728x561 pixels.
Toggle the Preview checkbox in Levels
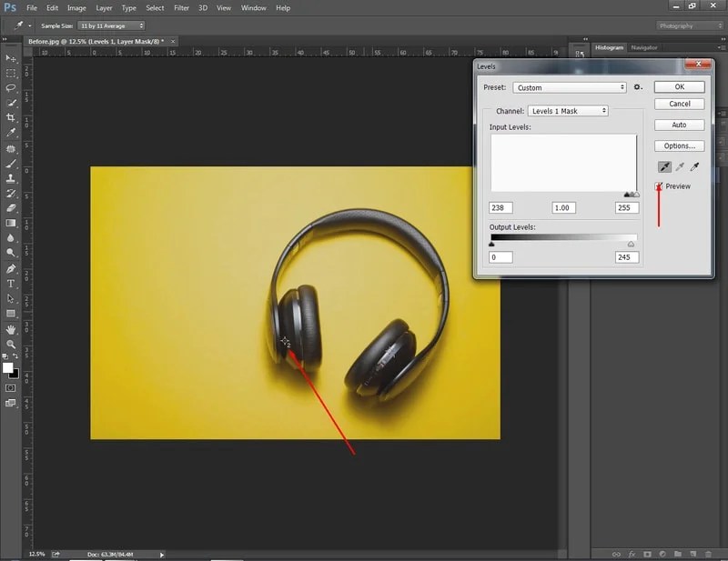658,186
